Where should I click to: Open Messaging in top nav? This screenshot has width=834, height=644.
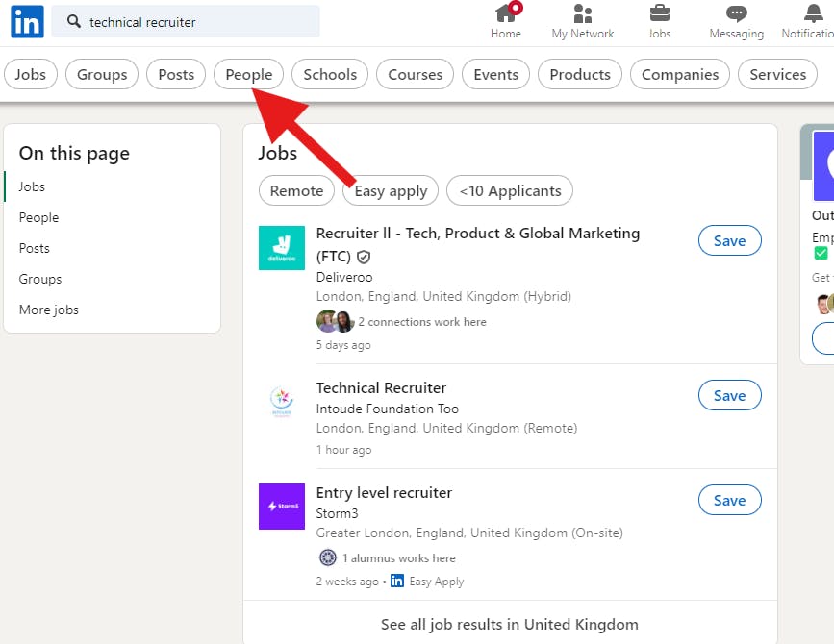click(737, 21)
